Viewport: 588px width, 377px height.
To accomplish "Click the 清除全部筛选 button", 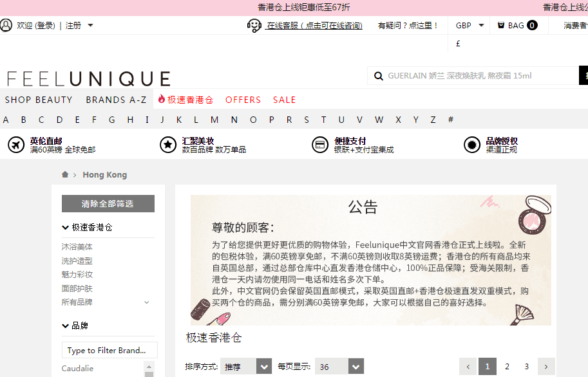I will 108,203.
